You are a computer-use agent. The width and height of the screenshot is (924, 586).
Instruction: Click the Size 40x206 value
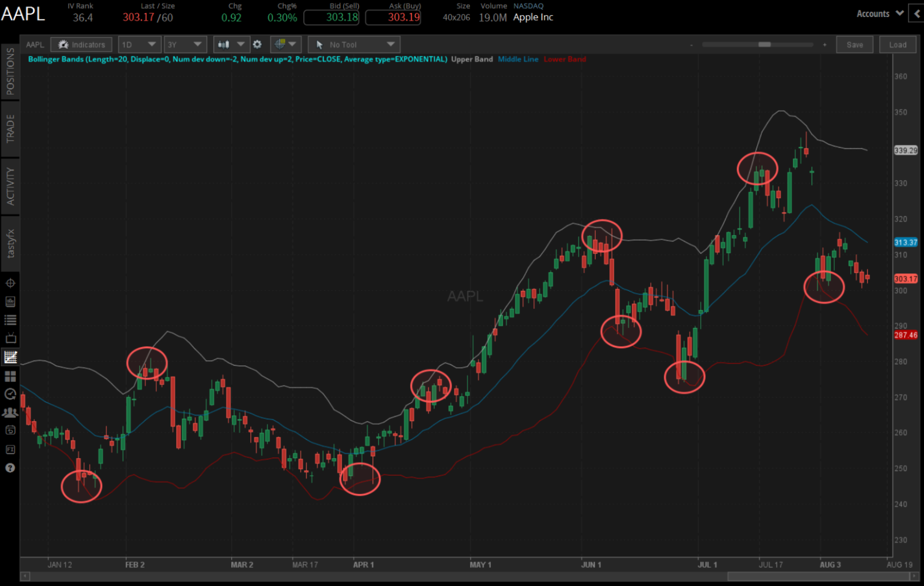pyautogui.click(x=456, y=17)
